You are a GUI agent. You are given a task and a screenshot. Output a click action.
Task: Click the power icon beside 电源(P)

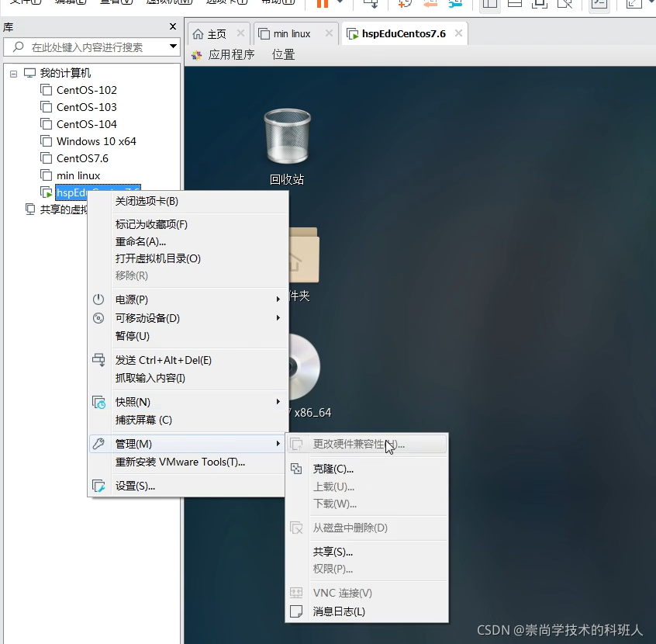click(x=98, y=299)
